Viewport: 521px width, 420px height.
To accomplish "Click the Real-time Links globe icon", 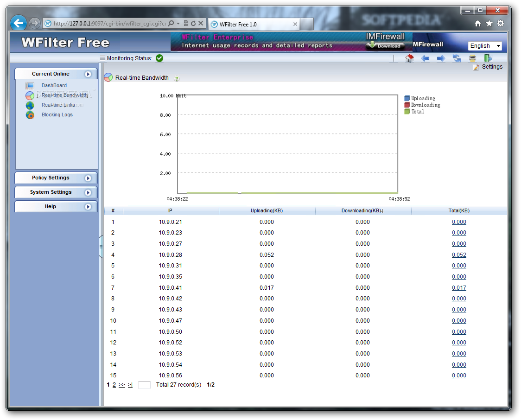I will (30, 105).
